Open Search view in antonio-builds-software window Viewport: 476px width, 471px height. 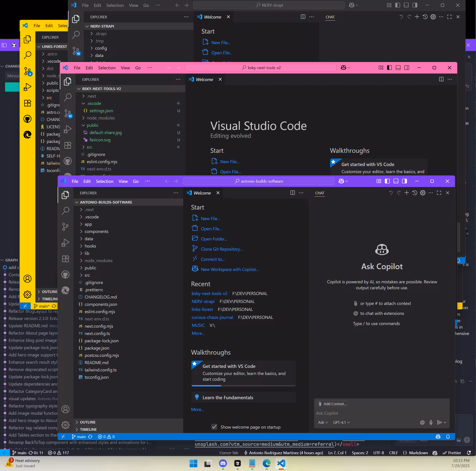coord(66,211)
